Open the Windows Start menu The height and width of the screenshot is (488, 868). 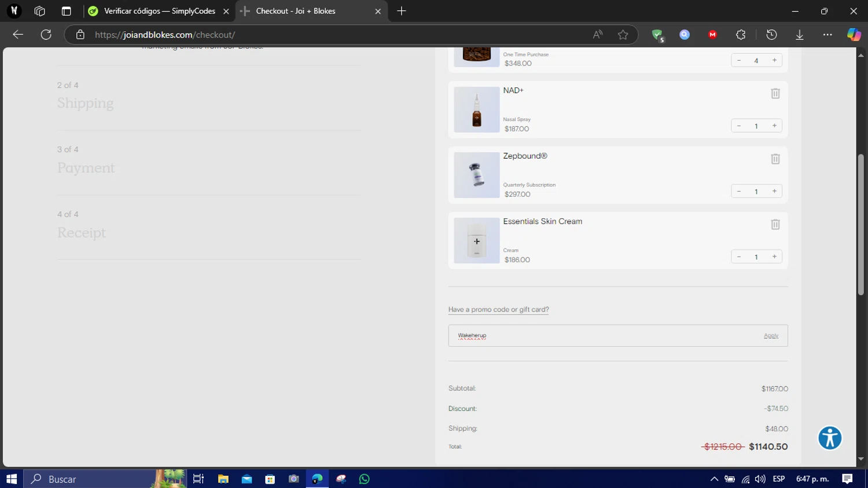[12, 479]
